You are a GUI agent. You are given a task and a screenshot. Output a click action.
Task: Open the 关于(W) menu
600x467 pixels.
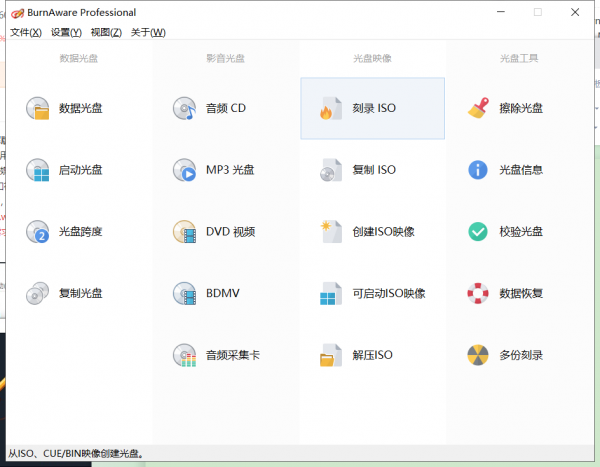(148, 33)
